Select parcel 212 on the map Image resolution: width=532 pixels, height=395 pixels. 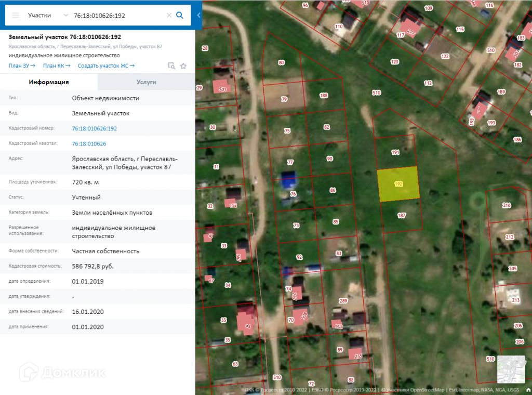[x=509, y=237]
